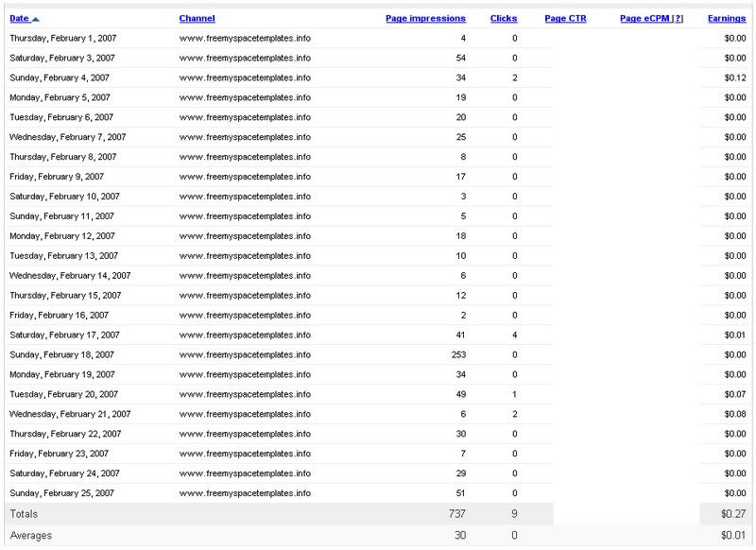The height and width of the screenshot is (550, 756).
Task: Click the Totals row label
Action: (x=25, y=513)
